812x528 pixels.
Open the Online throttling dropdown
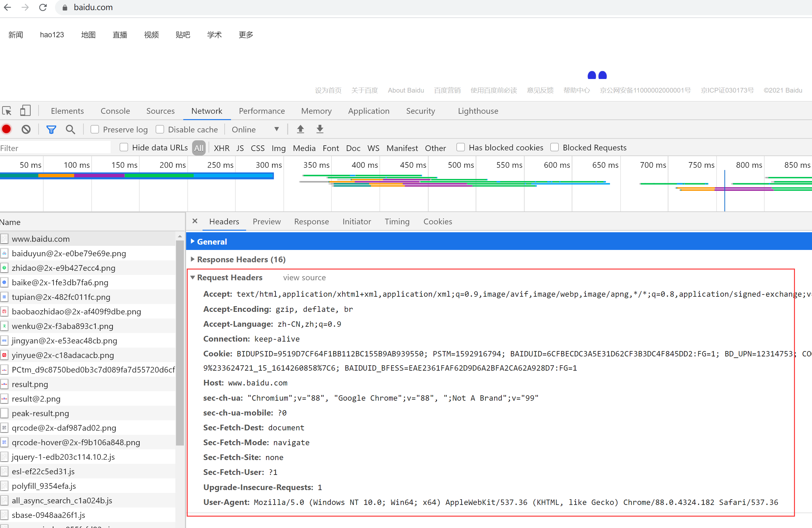pos(256,129)
